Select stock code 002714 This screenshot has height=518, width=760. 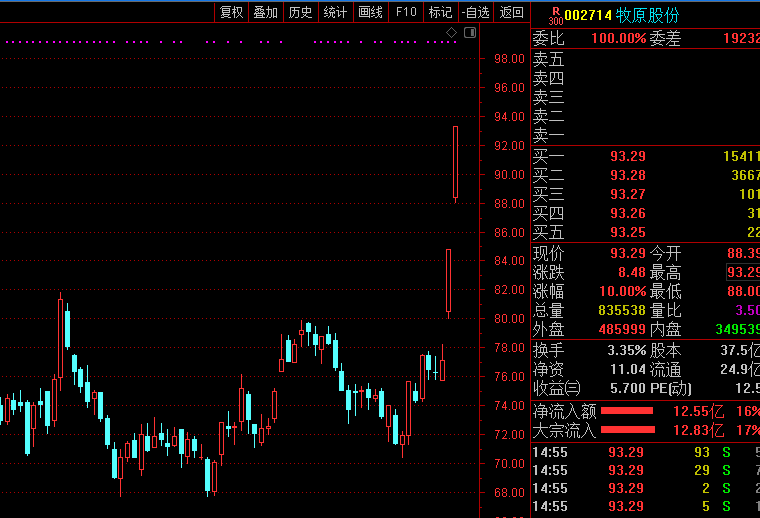point(588,16)
